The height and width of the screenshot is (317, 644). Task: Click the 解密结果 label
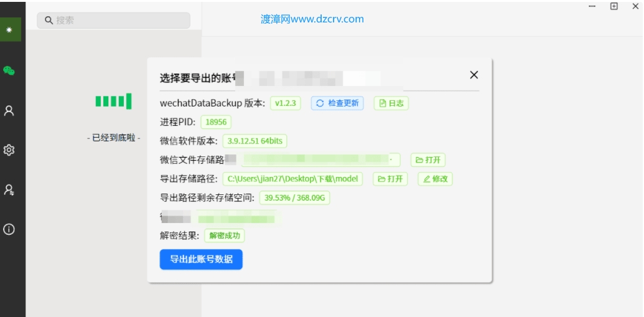(x=179, y=235)
